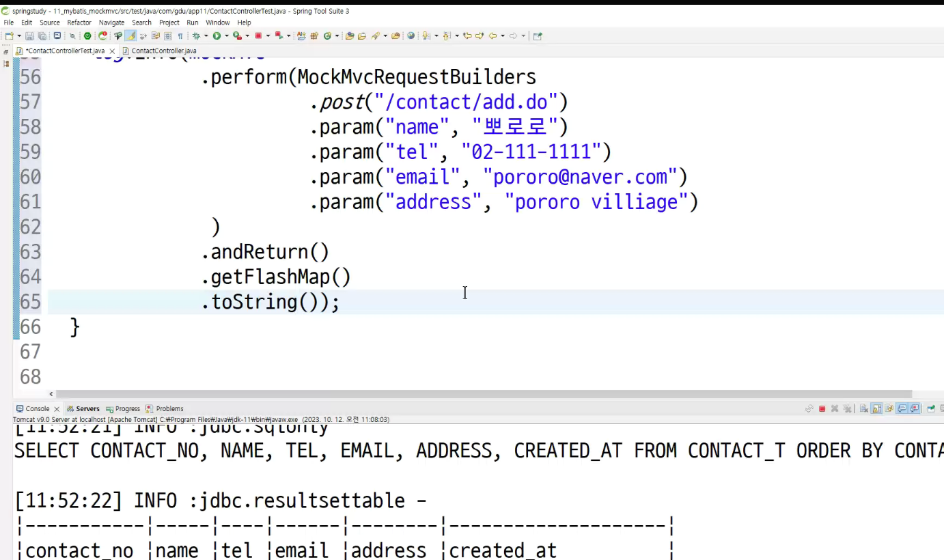This screenshot has width=944, height=560.
Task: Click the Next Annotation arrow icon
Action: (426, 36)
